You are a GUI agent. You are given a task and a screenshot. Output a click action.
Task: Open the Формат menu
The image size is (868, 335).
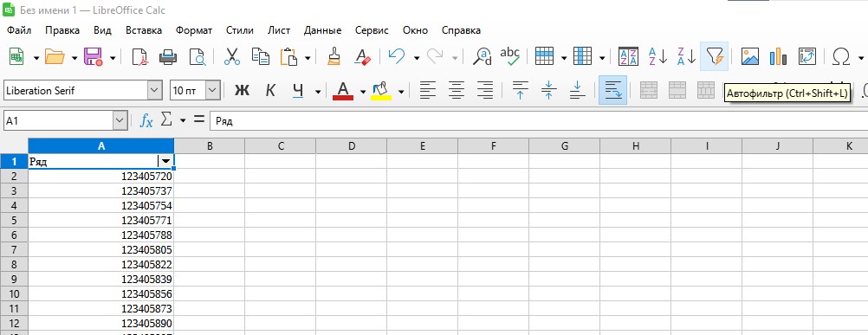pos(194,30)
